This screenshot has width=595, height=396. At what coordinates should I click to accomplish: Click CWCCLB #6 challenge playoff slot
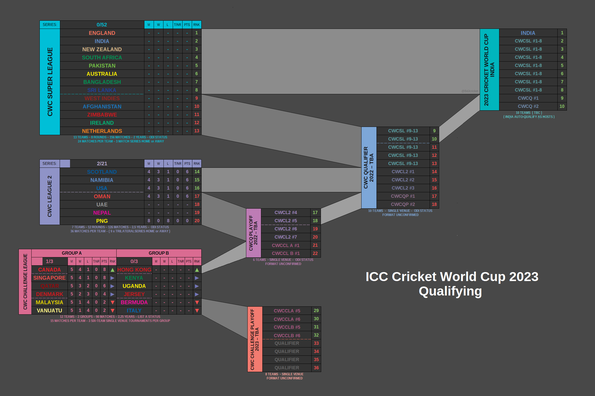287,335
